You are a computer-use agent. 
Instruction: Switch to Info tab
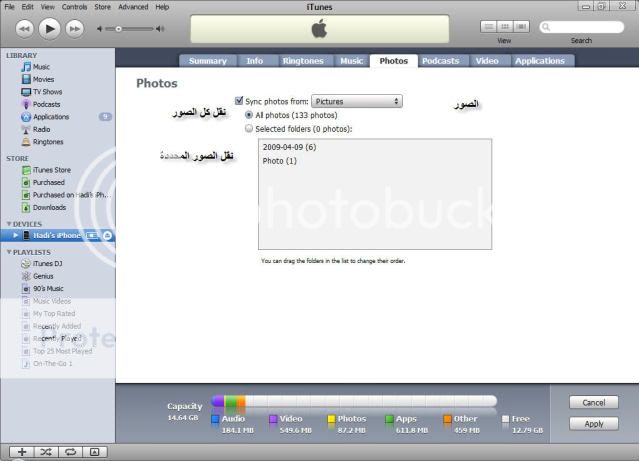click(x=255, y=61)
